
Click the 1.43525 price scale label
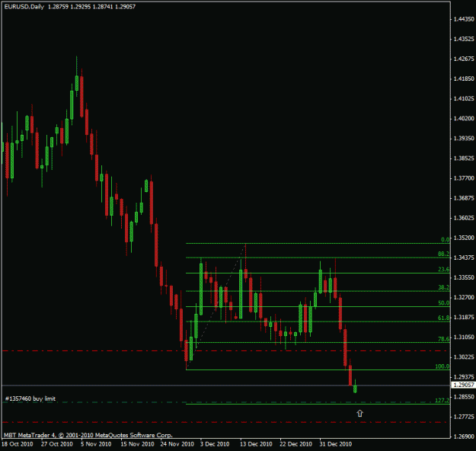click(x=464, y=39)
